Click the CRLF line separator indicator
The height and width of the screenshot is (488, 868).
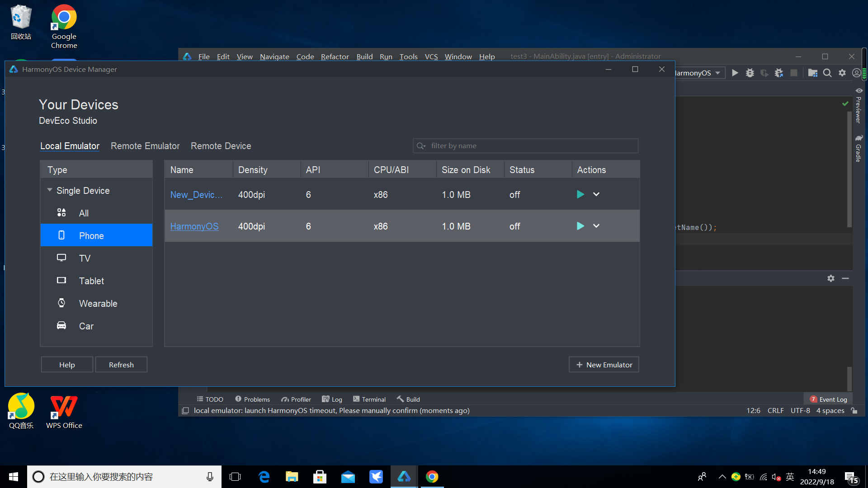click(x=775, y=410)
